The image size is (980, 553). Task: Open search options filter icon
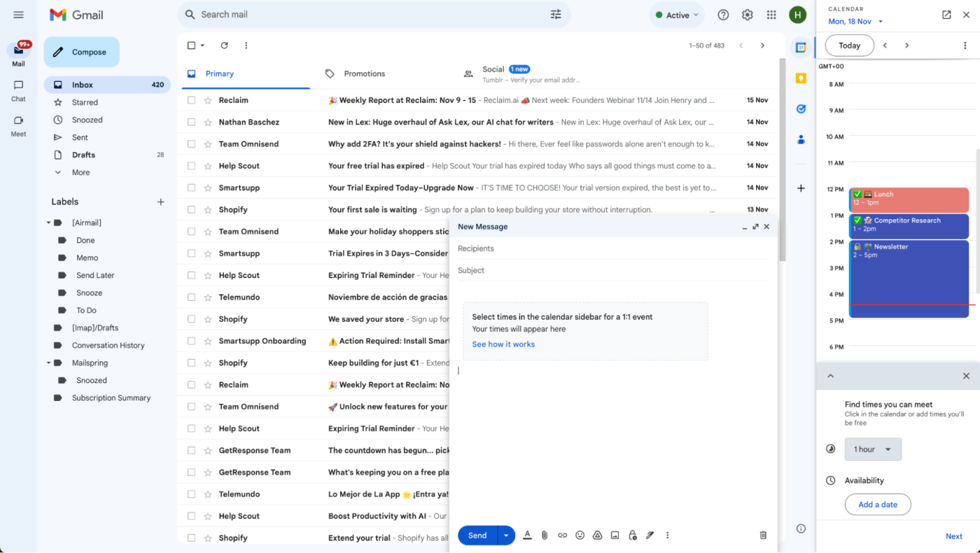556,15
